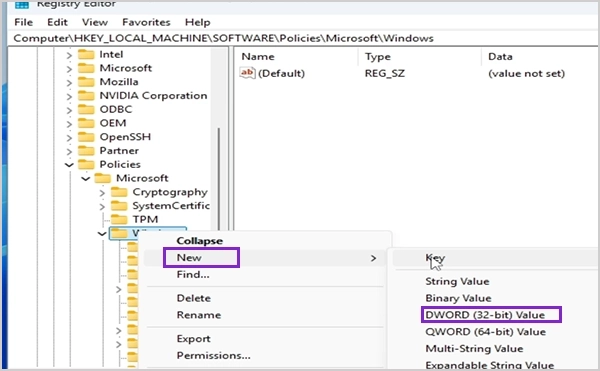This screenshot has height=371, width=600.
Task: Expand the Cryptography key
Action: pyautogui.click(x=102, y=193)
